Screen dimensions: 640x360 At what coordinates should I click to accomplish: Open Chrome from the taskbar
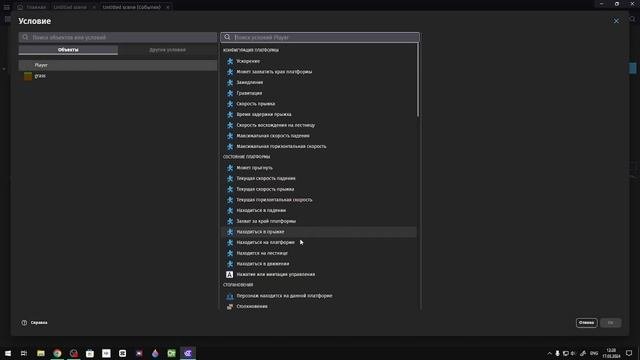click(x=57, y=353)
